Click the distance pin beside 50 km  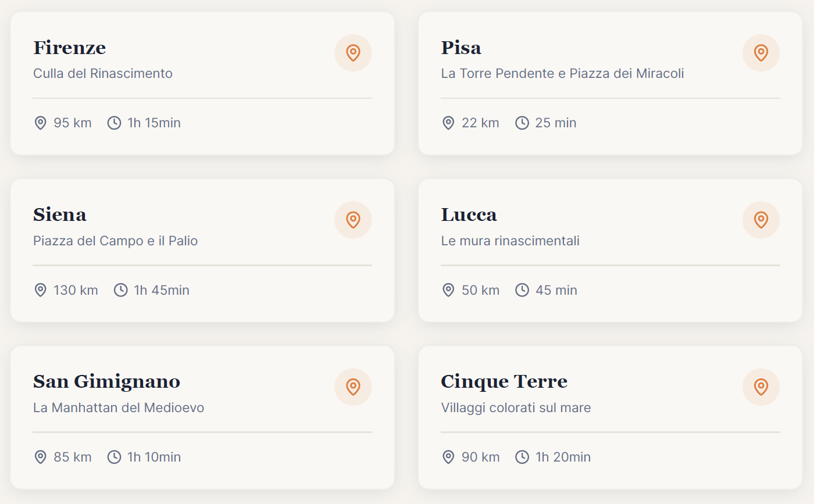[x=448, y=290]
